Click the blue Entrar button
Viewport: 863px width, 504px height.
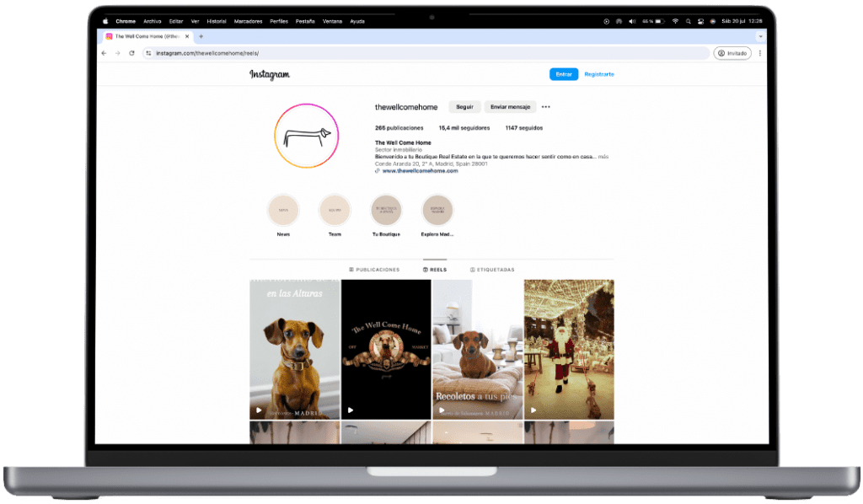pyautogui.click(x=564, y=74)
